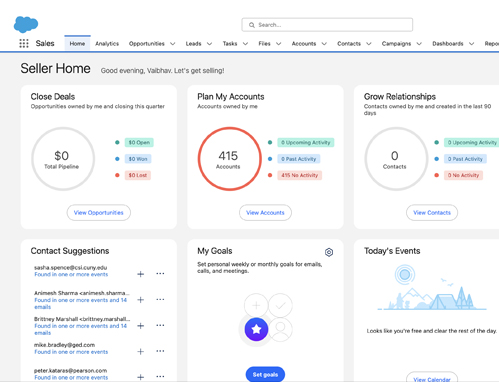The image size is (499, 382).
Task: Click sasha.spence@csi.cuny.edu suggestion text
Action: tap(70, 267)
